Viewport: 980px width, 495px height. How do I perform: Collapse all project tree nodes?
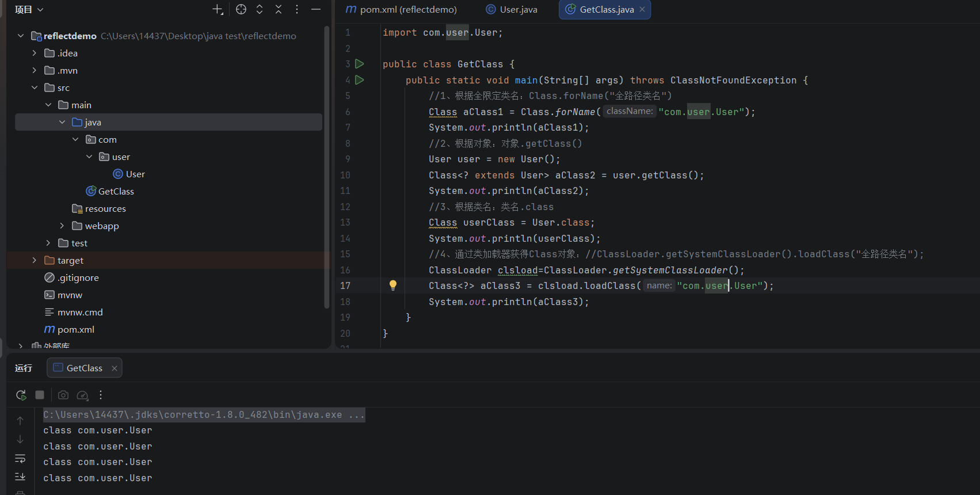pos(279,9)
